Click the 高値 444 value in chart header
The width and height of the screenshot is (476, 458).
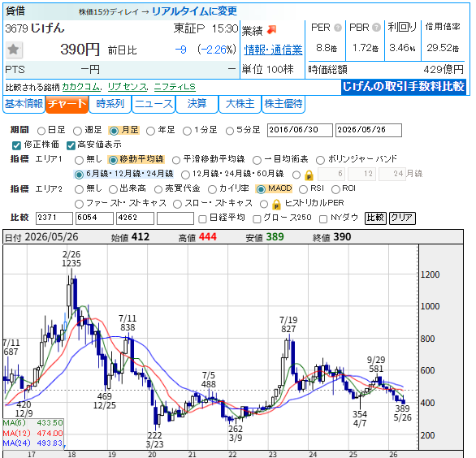point(208,237)
